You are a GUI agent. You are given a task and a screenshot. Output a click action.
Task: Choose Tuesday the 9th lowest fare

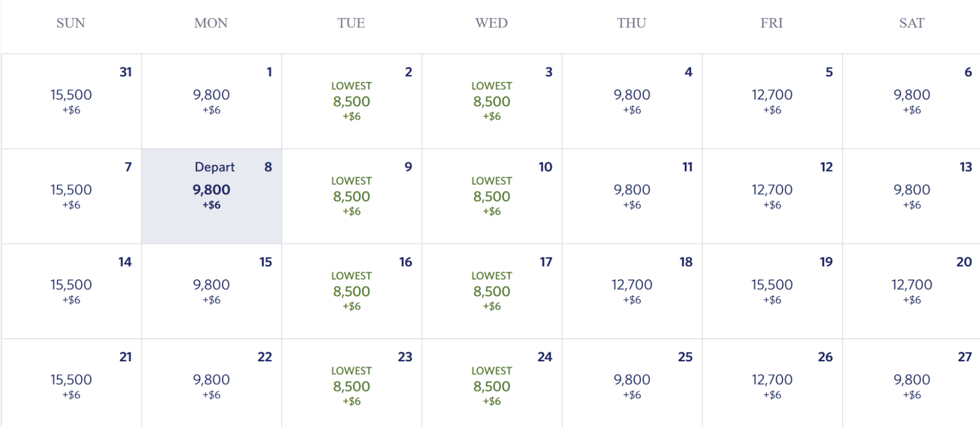(352, 197)
